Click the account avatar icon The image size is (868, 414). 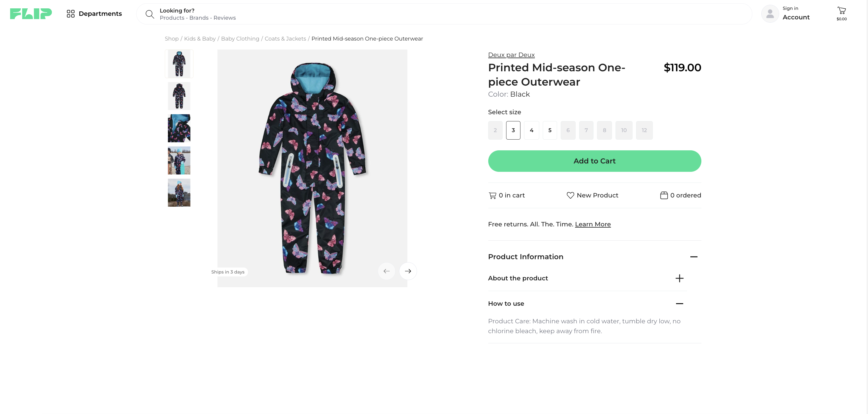[770, 14]
